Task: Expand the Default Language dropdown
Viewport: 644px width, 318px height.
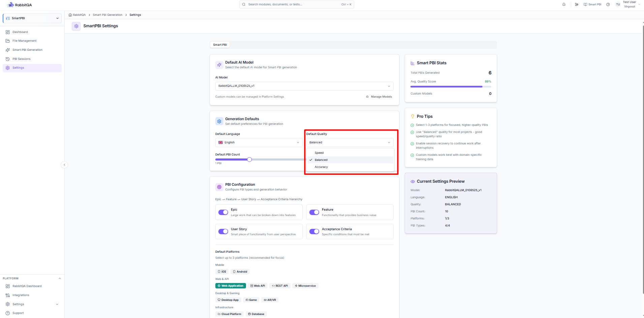Action: pos(259,142)
